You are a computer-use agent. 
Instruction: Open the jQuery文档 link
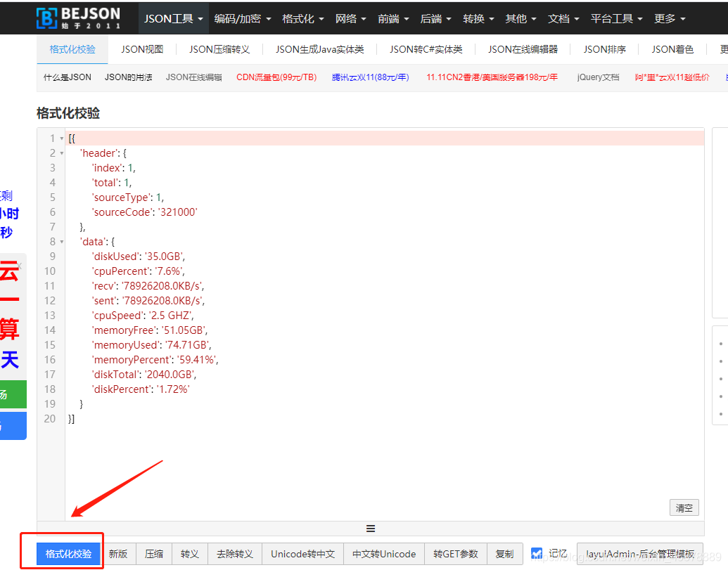pyautogui.click(x=598, y=77)
